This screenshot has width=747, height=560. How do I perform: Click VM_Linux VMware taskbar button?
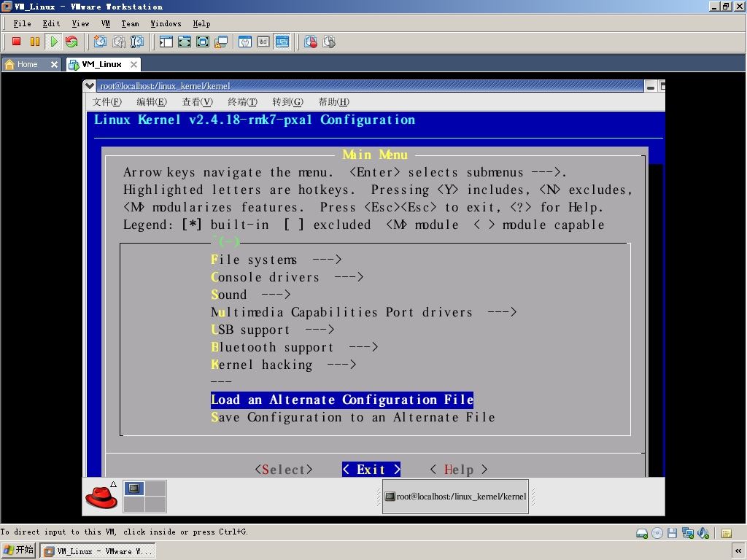pos(97,551)
